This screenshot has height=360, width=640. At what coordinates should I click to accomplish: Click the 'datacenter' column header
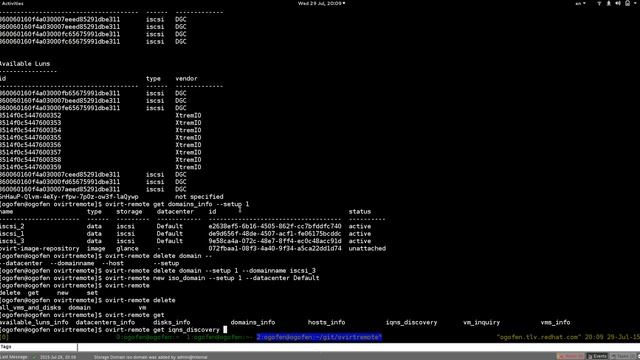point(175,211)
